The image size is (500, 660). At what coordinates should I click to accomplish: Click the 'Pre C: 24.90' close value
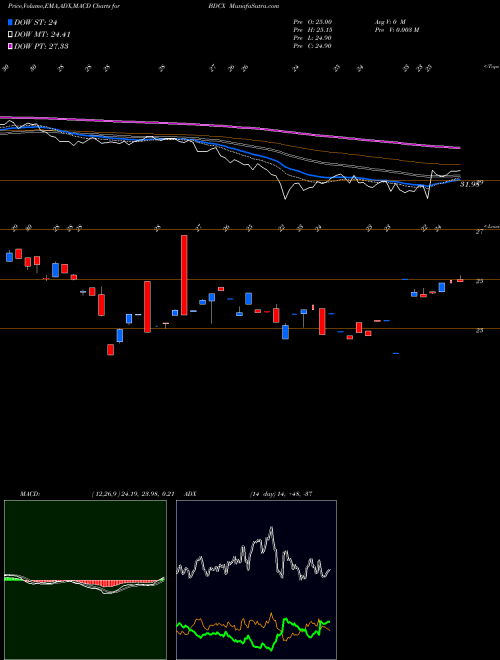[x=312, y=46]
